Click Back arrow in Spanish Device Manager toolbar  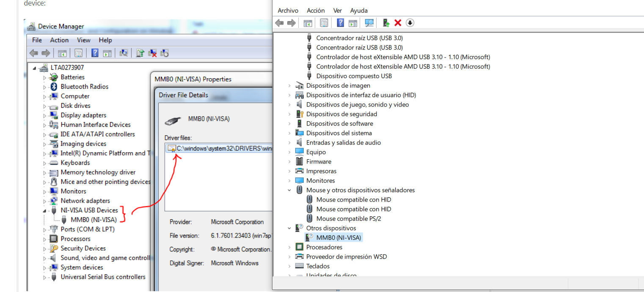pyautogui.click(x=279, y=23)
